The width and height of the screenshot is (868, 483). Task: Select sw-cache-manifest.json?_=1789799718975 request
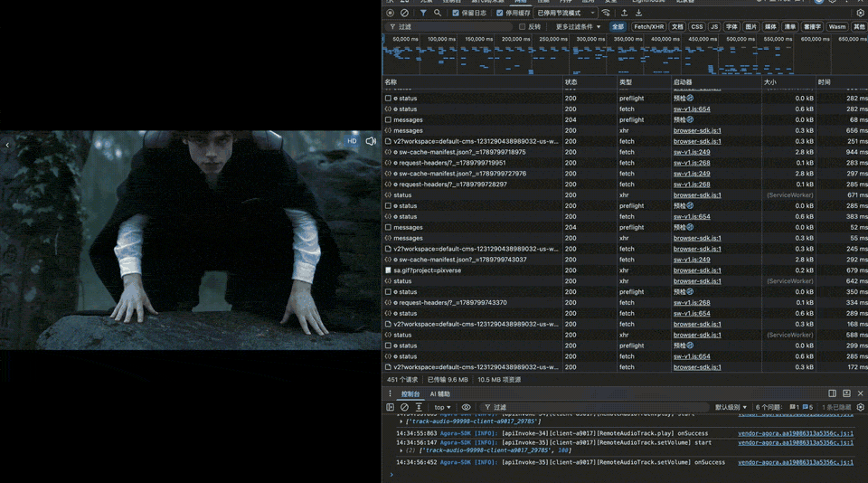(462, 152)
